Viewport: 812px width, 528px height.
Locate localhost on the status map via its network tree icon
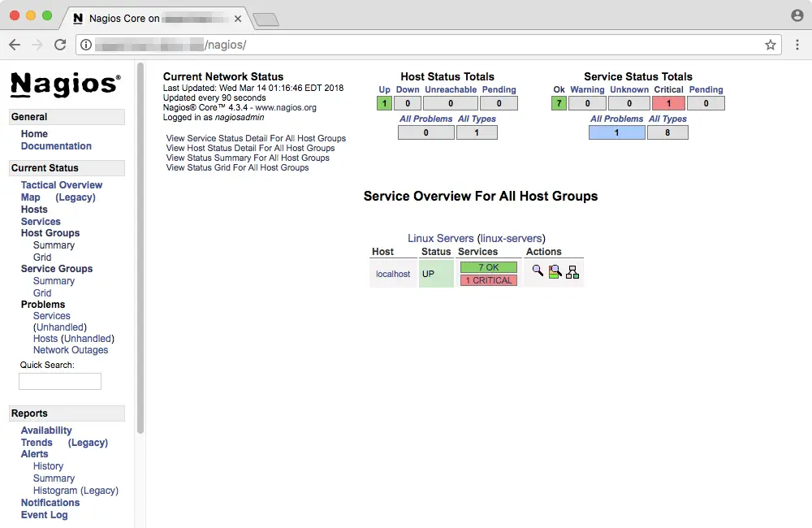[572, 272]
